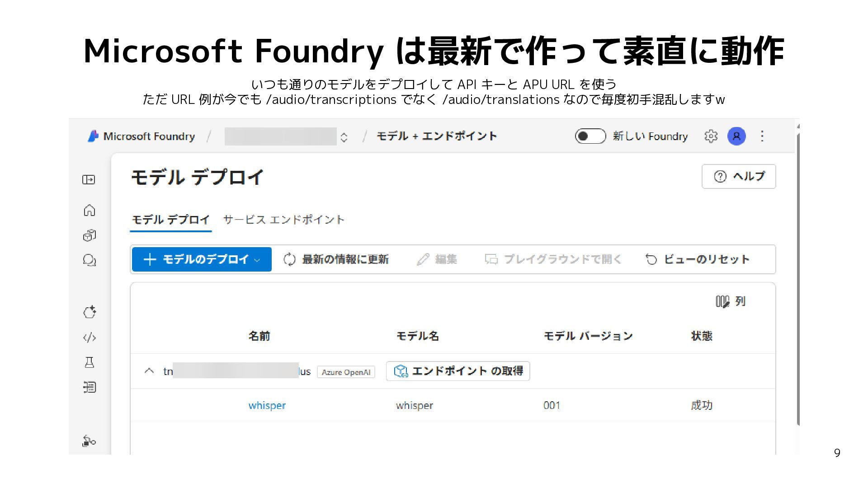Click 最新の情報に更新 refresh button
This screenshot has width=868, height=488.
click(336, 259)
